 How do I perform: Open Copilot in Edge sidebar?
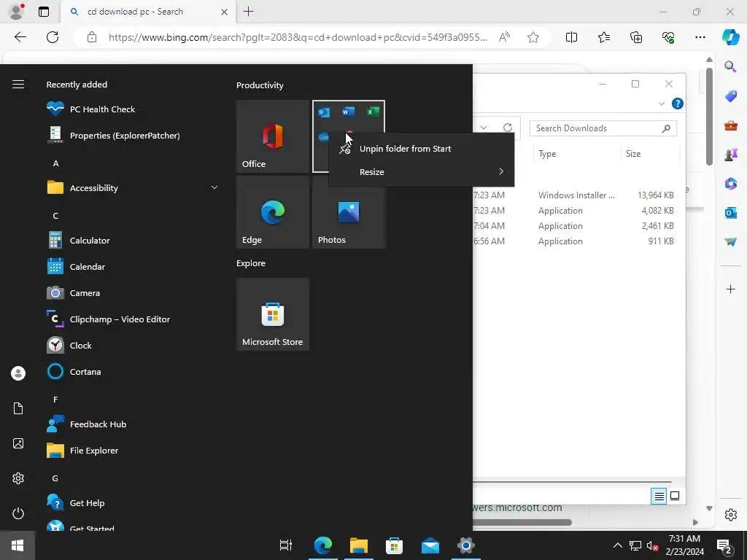pos(730,37)
